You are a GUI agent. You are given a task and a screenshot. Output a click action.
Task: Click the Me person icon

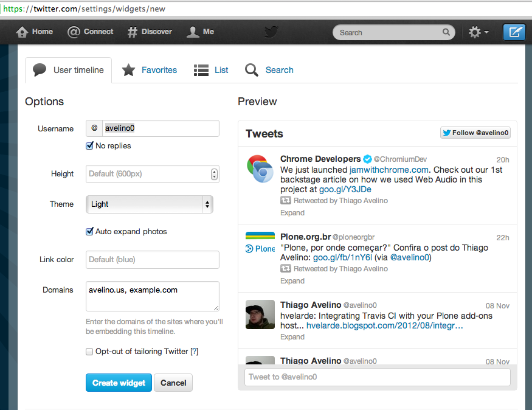click(x=193, y=32)
